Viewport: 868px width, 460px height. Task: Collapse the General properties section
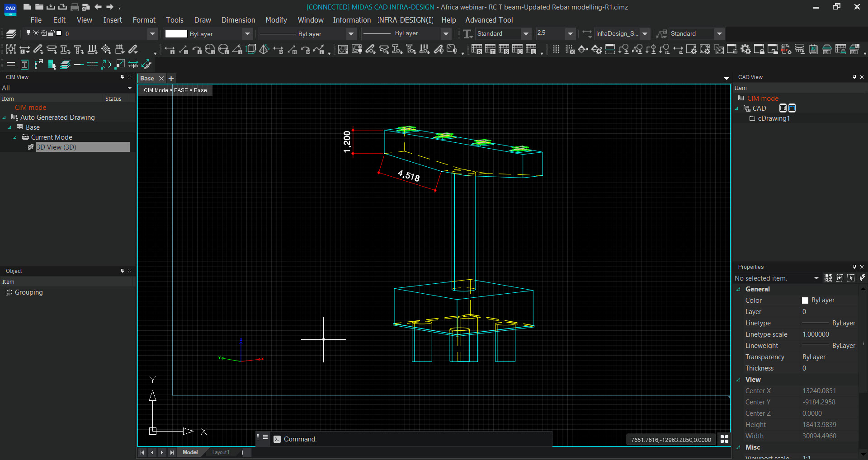tap(738, 290)
